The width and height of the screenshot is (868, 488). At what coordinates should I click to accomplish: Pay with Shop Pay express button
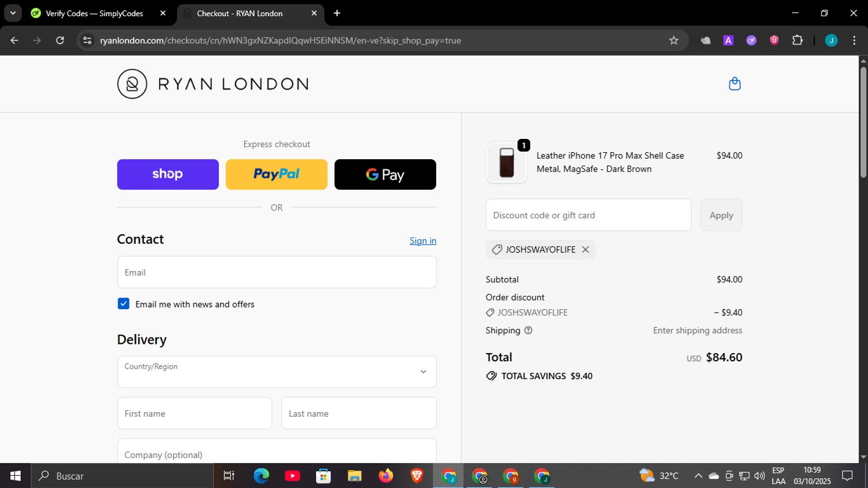tap(168, 174)
